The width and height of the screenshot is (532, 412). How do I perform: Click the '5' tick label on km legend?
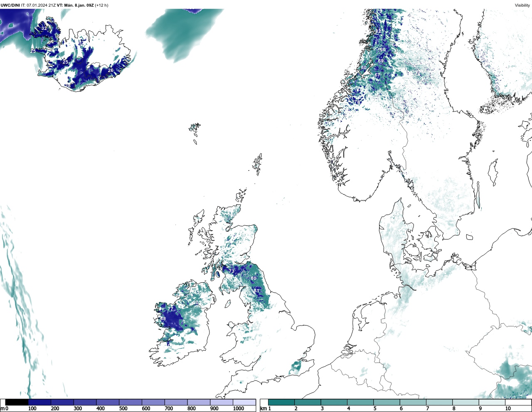375,409
